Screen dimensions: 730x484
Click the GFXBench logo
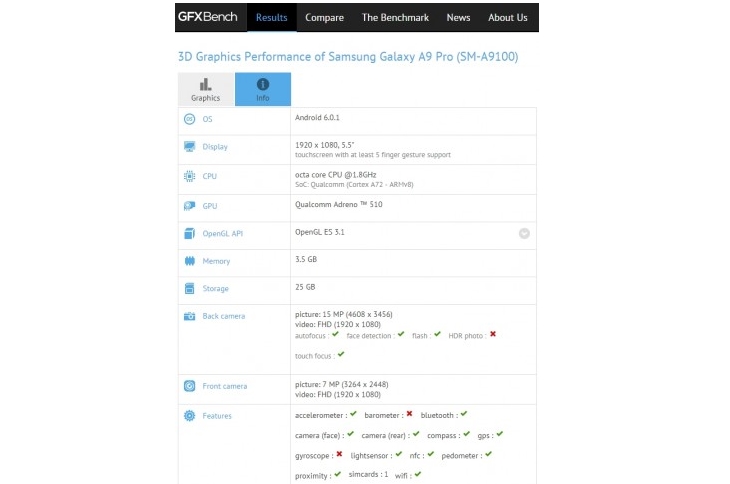[x=210, y=17]
